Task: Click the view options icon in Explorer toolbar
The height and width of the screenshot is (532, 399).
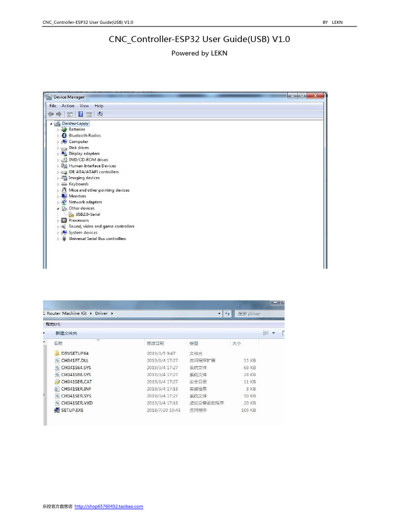Action: tap(266, 333)
